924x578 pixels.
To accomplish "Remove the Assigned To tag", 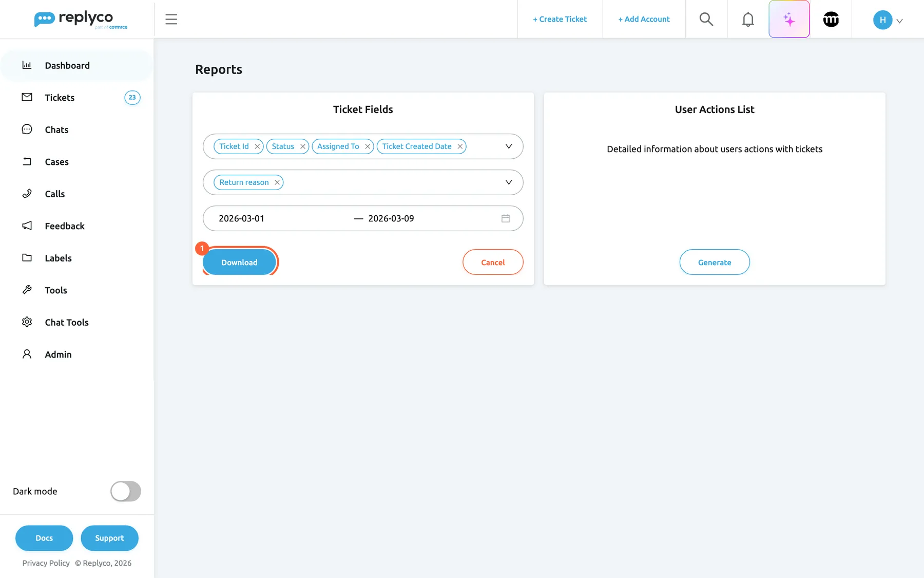I will coord(368,146).
